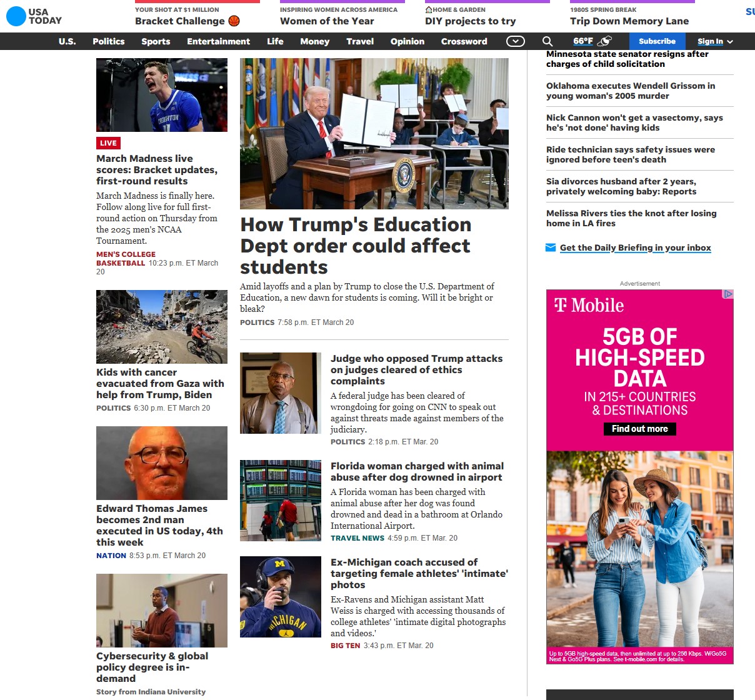755x700 pixels.
Task: Click the airport departures board thumbnail
Action: (x=281, y=501)
